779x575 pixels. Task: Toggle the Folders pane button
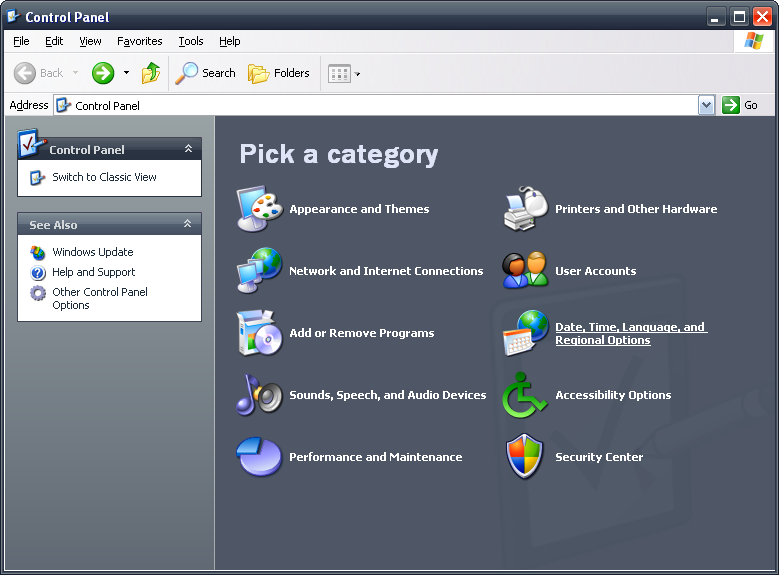point(279,74)
